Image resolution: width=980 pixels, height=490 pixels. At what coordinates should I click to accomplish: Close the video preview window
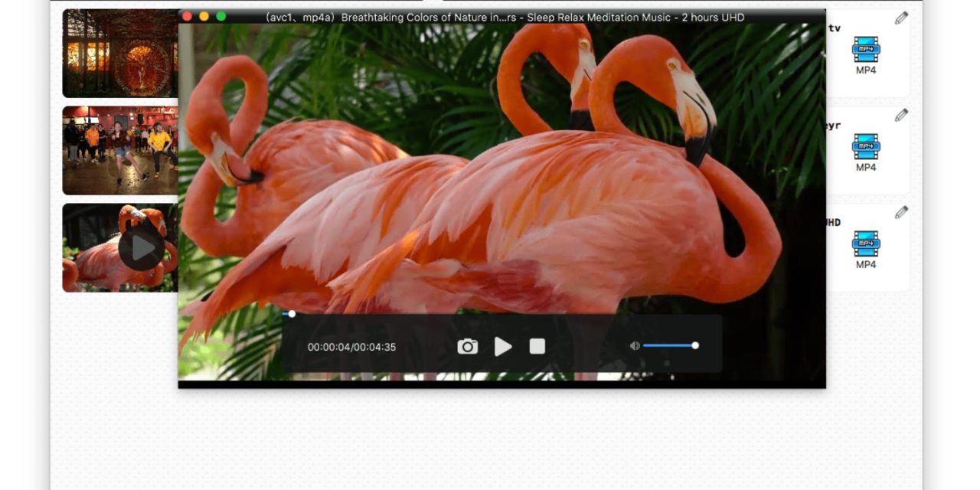click(x=187, y=16)
